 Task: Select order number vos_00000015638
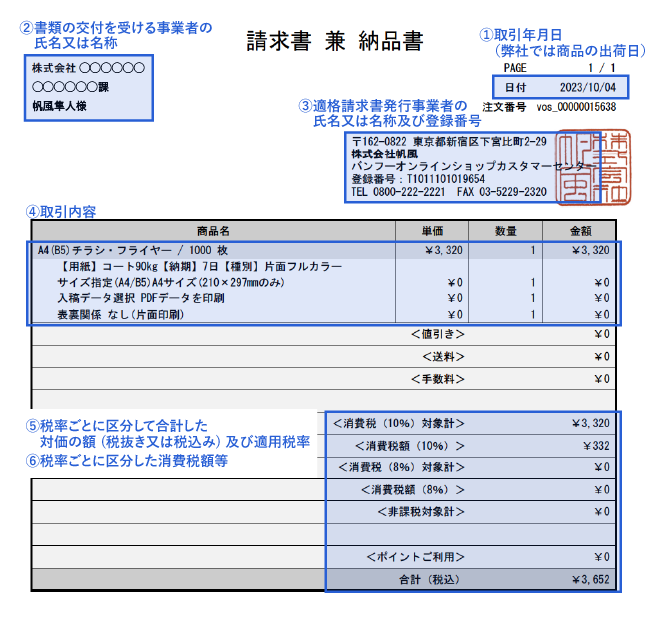click(575, 106)
